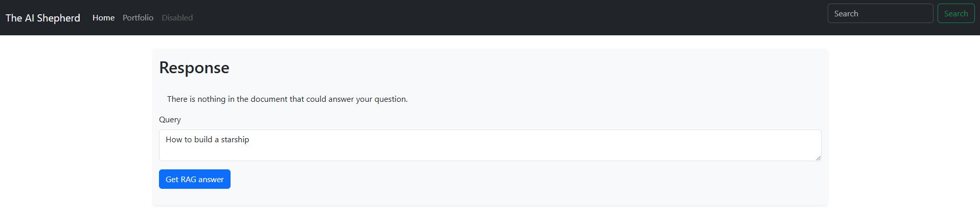Click the word "build" in the query text
Viewport: 980px width, 219px height.
click(203, 140)
